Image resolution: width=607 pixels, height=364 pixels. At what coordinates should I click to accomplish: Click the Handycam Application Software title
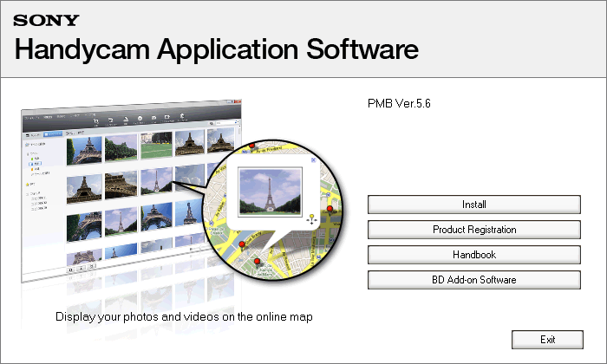(x=216, y=49)
